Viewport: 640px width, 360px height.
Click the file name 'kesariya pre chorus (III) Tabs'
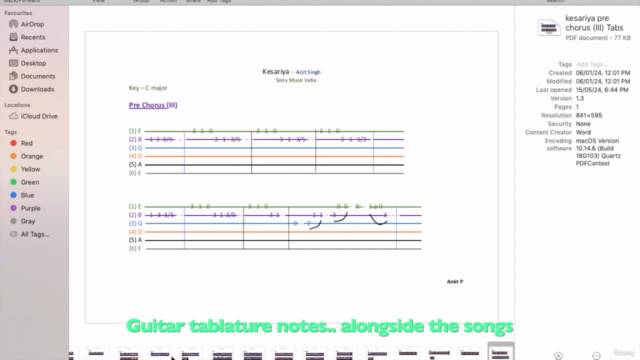tap(594, 23)
